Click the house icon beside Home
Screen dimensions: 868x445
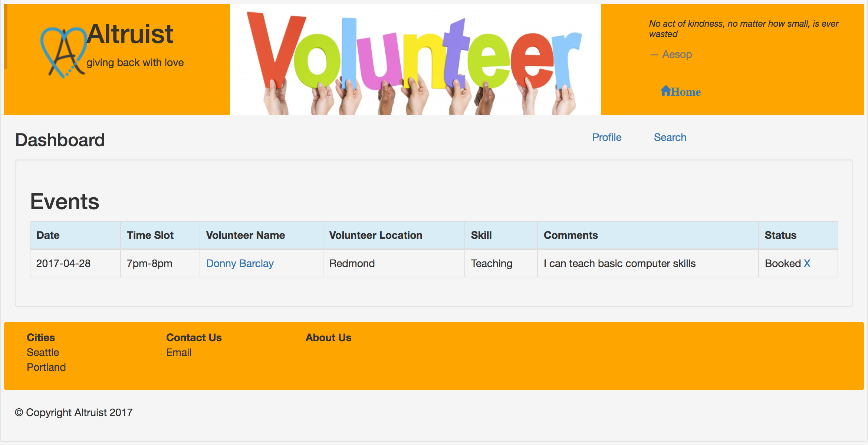point(665,91)
